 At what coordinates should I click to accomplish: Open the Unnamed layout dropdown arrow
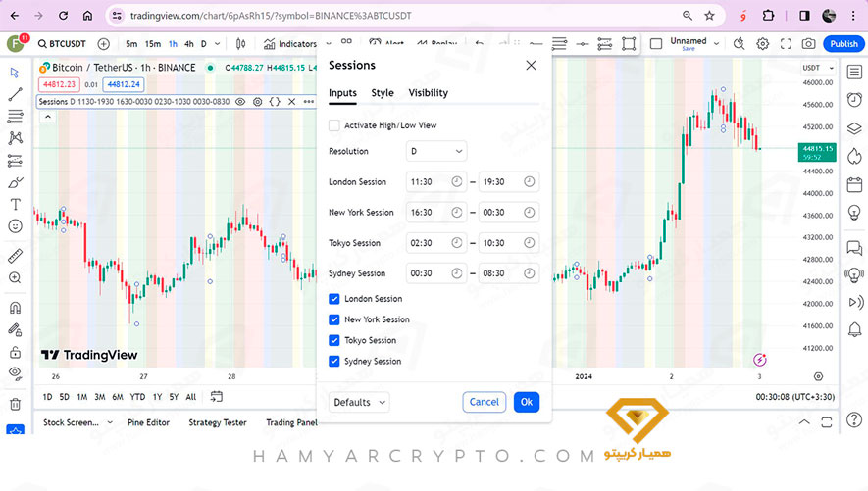(716, 43)
